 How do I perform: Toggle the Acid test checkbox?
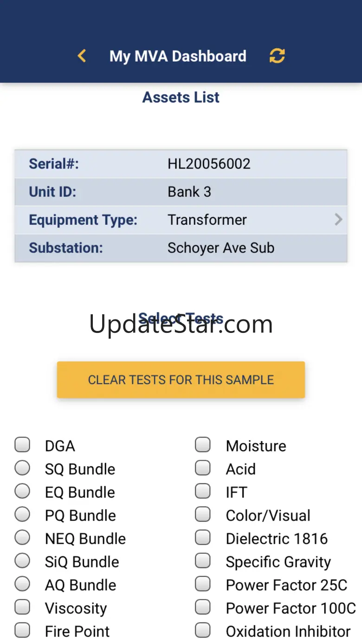tap(203, 468)
